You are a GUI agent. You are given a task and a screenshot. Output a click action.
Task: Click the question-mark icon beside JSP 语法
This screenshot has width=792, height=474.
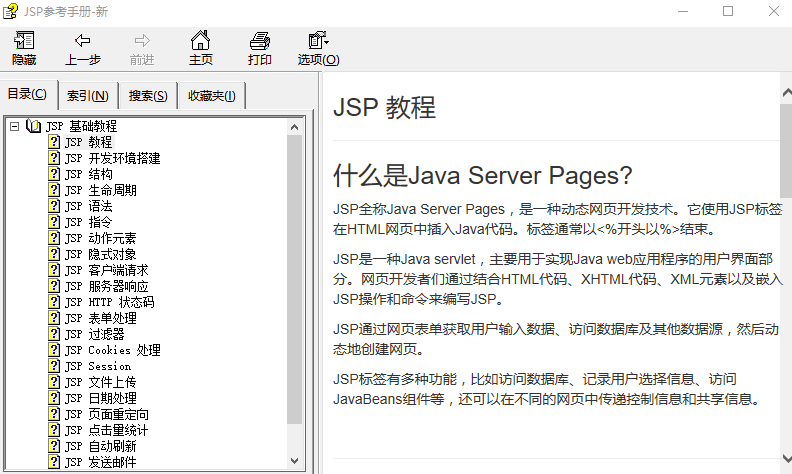[54, 206]
